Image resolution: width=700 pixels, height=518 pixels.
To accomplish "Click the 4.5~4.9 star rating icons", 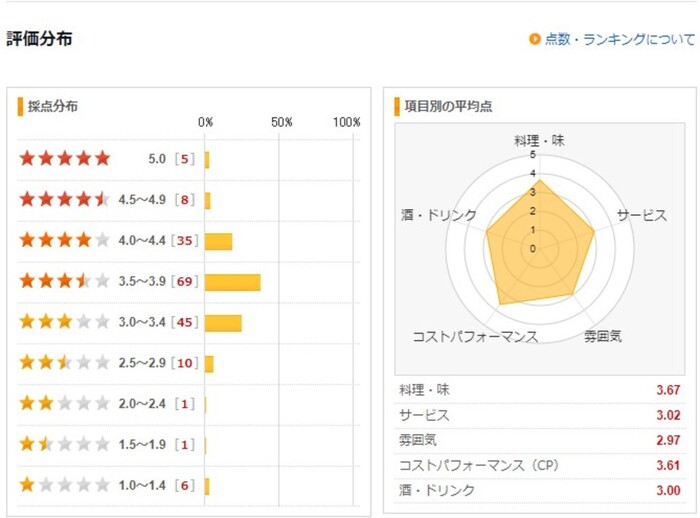I will [x=64, y=199].
